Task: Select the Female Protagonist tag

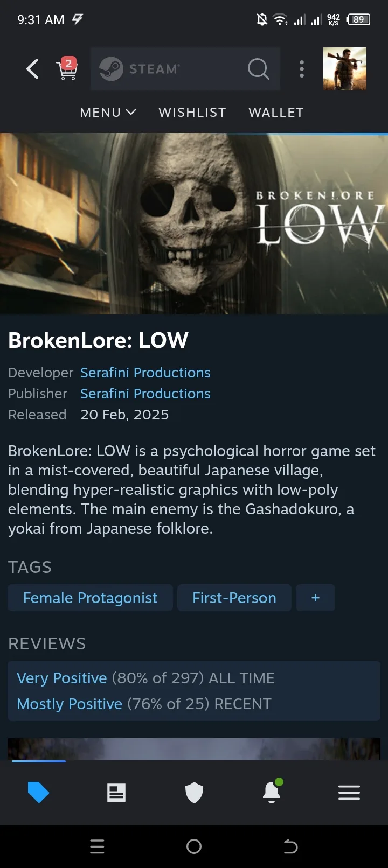Action: (90, 598)
